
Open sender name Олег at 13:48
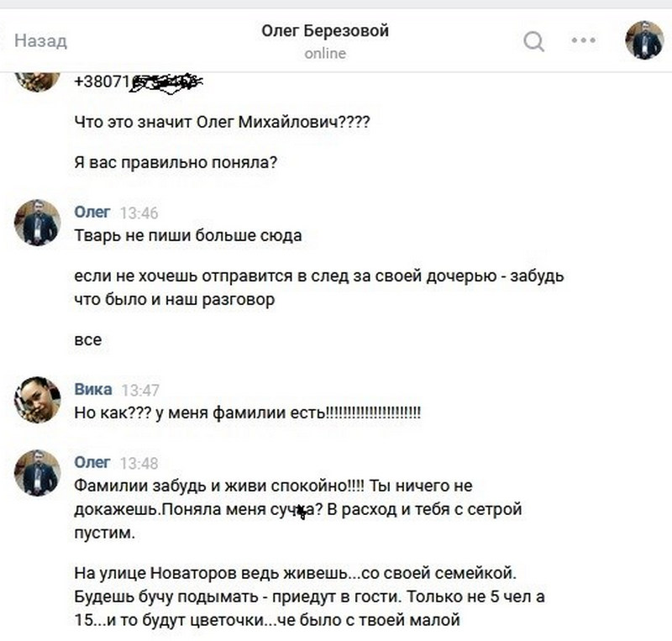pyautogui.click(x=92, y=462)
